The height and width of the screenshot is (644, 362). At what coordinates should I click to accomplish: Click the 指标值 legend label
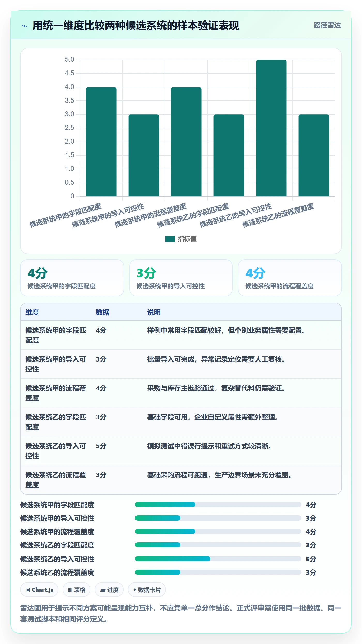click(187, 239)
